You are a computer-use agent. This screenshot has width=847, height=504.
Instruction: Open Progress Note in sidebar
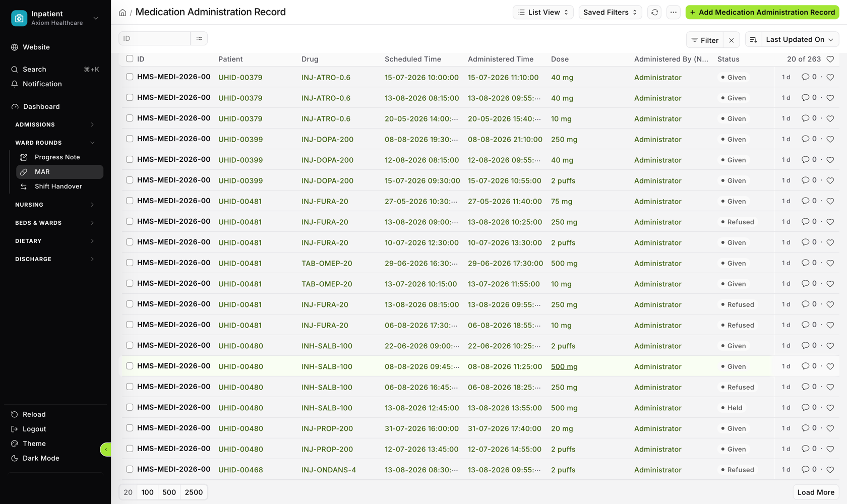click(x=59, y=157)
